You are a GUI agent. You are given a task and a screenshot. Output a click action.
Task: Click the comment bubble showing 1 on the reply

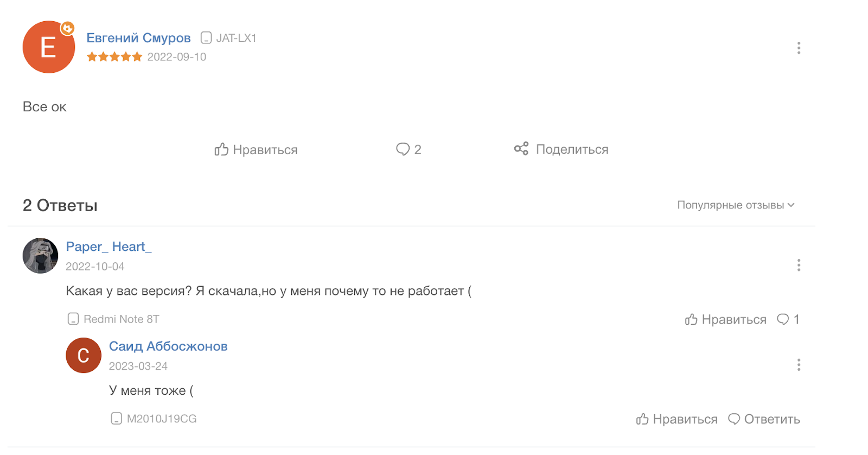tap(783, 320)
